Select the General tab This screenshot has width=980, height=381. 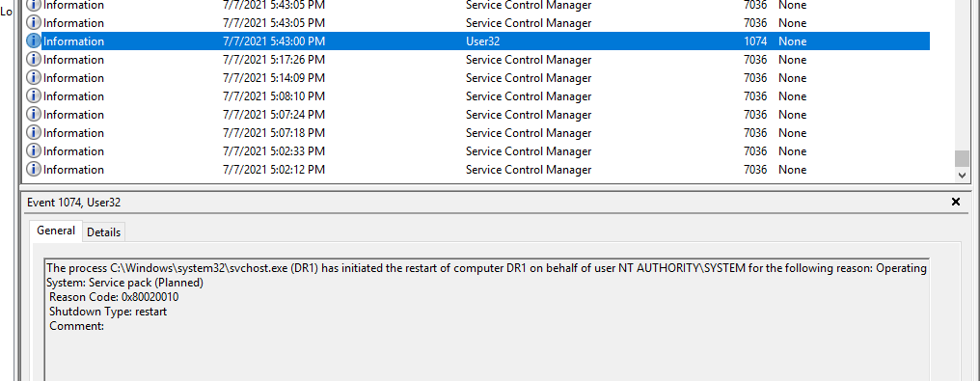[56, 231]
